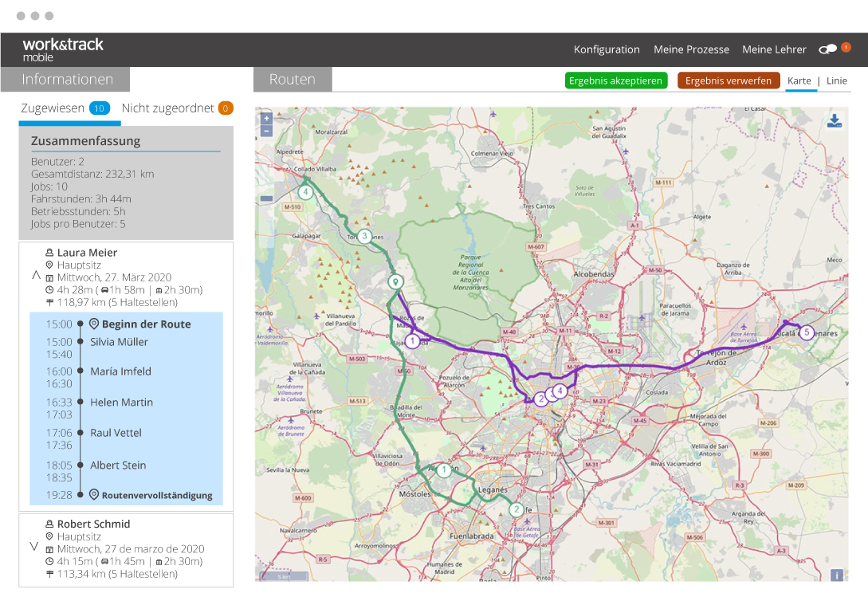This screenshot has height=601, width=868.
Task: Click the user icon beside Robert Schmid
Action: point(49,524)
